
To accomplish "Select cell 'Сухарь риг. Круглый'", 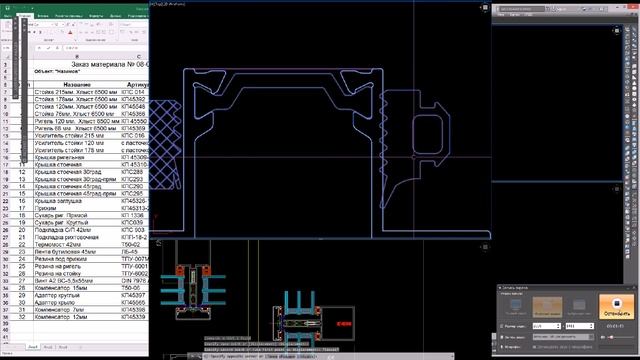I will point(77,222).
